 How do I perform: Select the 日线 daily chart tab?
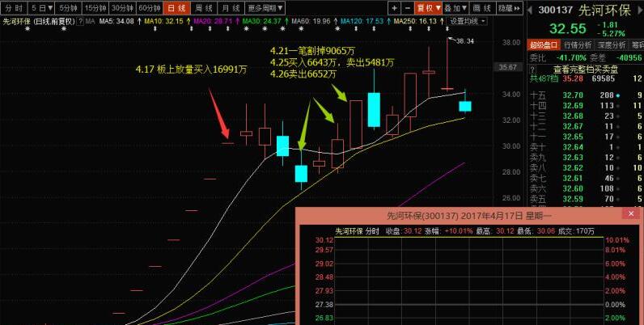(x=176, y=8)
